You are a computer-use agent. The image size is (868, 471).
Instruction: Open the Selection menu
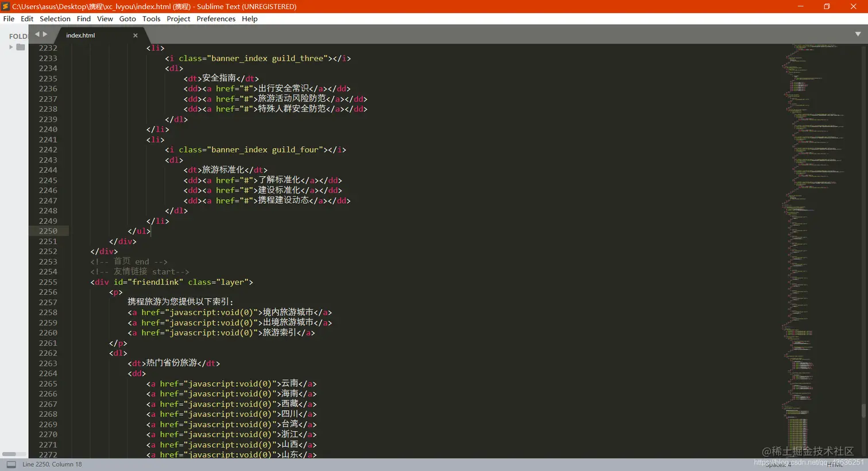(x=55, y=19)
